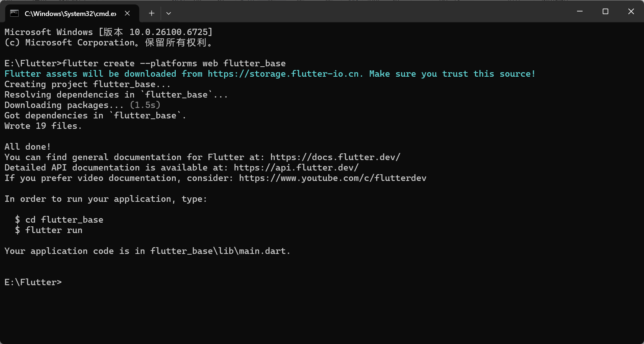Click the 'All done!' output line

pyautogui.click(x=27, y=146)
